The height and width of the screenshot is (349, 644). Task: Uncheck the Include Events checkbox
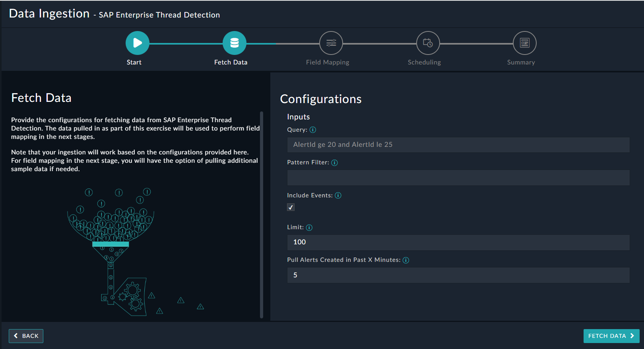(291, 207)
